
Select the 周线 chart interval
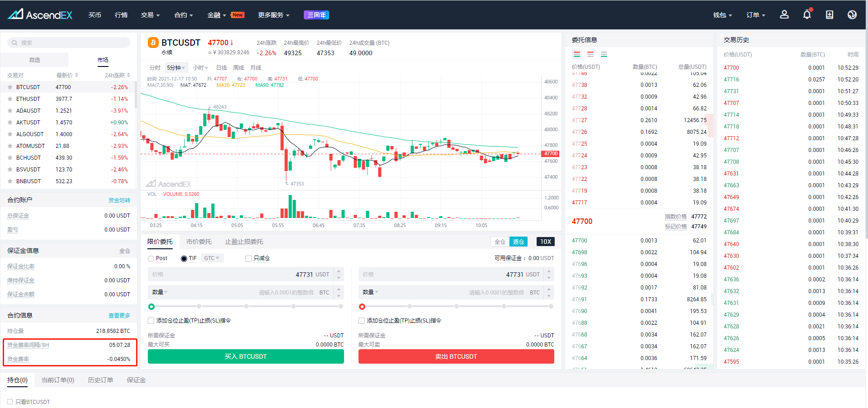(x=239, y=68)
